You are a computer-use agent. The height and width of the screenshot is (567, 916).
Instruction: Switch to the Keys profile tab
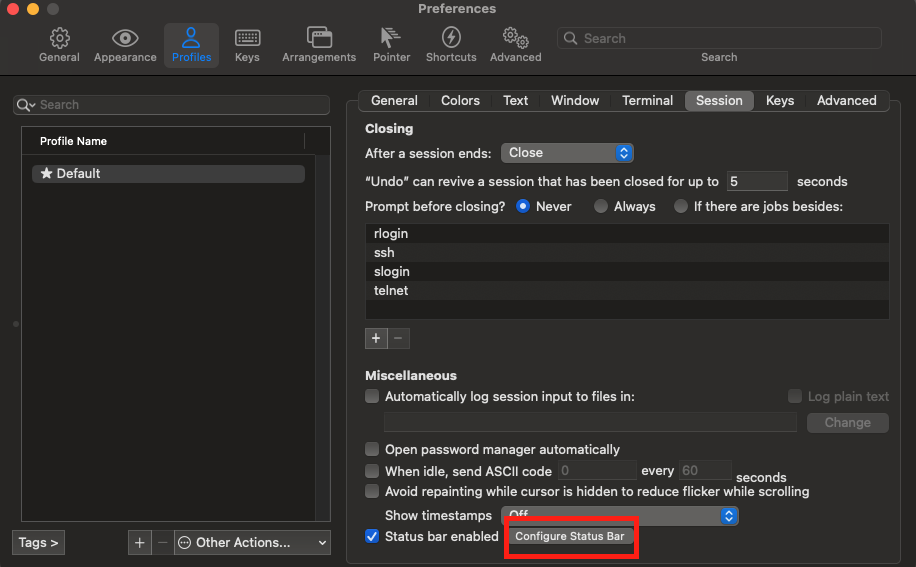coord(780,100)
